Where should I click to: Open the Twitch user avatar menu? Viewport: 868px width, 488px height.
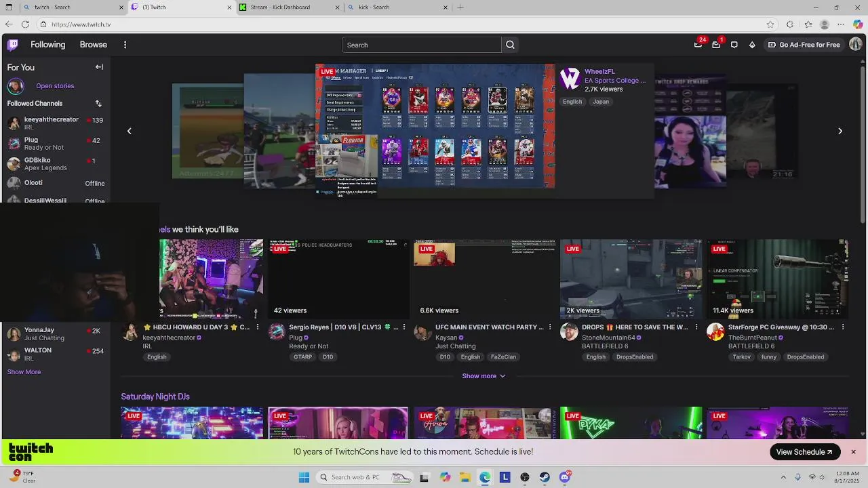click(x=856, y=45)
